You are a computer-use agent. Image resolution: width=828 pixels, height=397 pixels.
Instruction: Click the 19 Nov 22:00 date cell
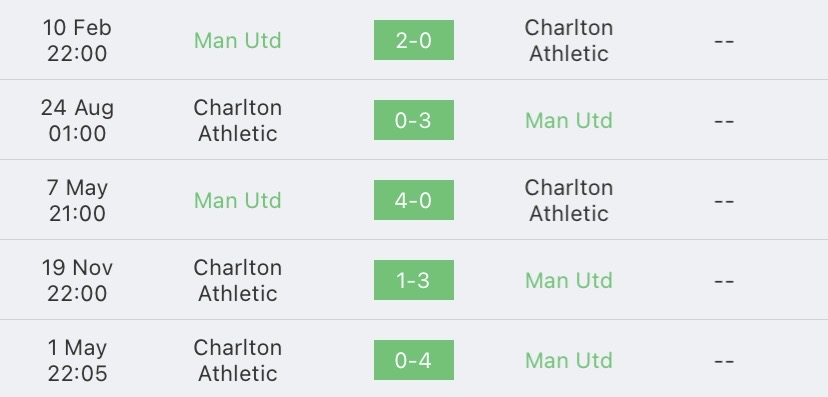pyautogui.click(x=77, y=280)
